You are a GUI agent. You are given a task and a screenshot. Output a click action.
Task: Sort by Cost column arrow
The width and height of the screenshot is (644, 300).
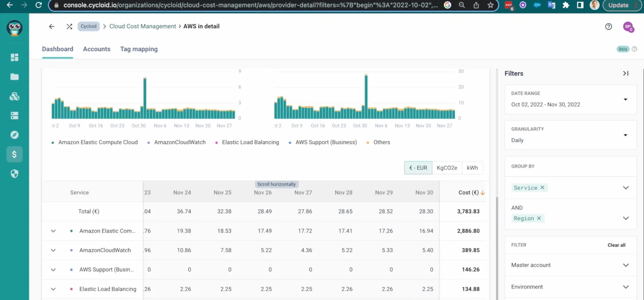(483, 193)
